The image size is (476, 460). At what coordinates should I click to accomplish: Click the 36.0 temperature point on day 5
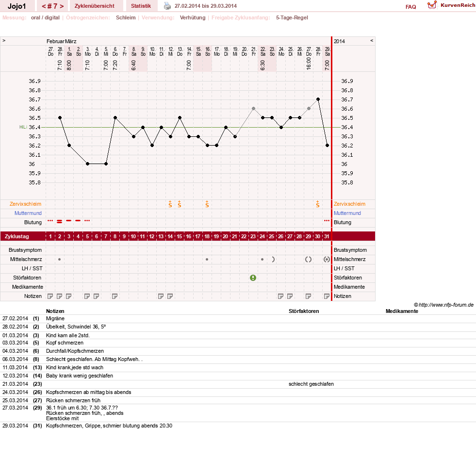pos(87,164)
